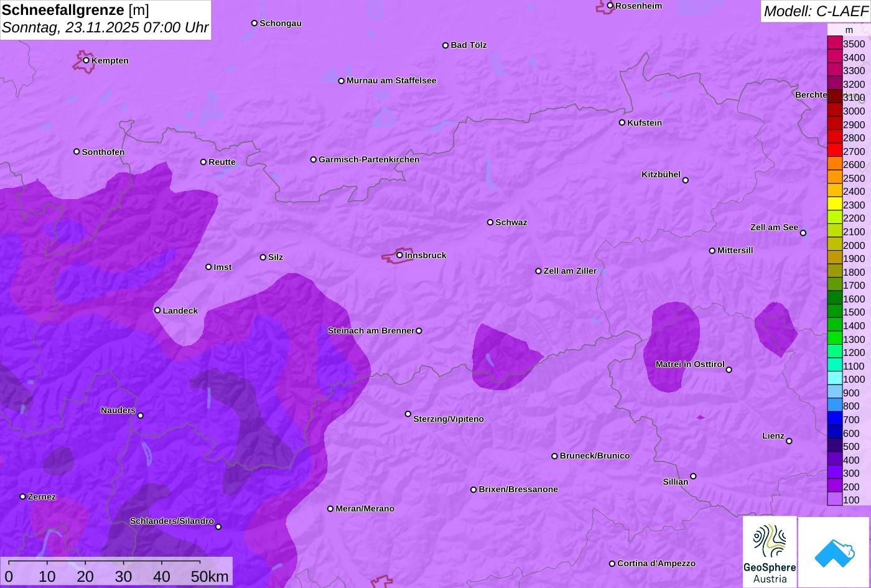The width and height of the screenshot is (871, 588).
Task: Click the bright red 2700 legend swatch
Action: click(x=835, y=150)
